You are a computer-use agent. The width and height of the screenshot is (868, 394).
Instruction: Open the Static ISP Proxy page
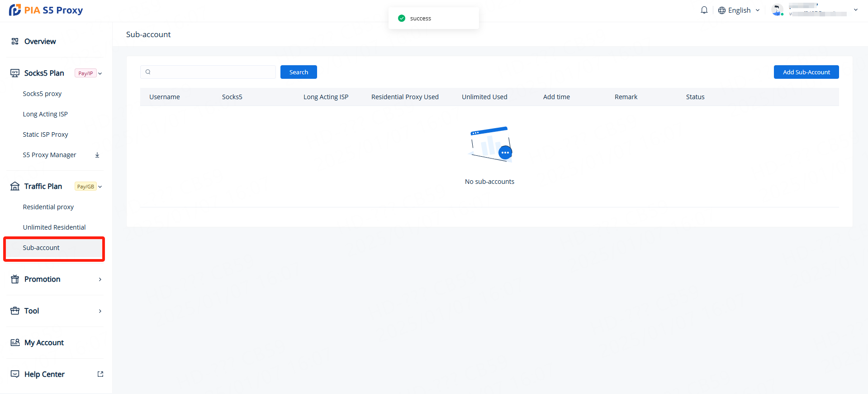pos(46,135)
